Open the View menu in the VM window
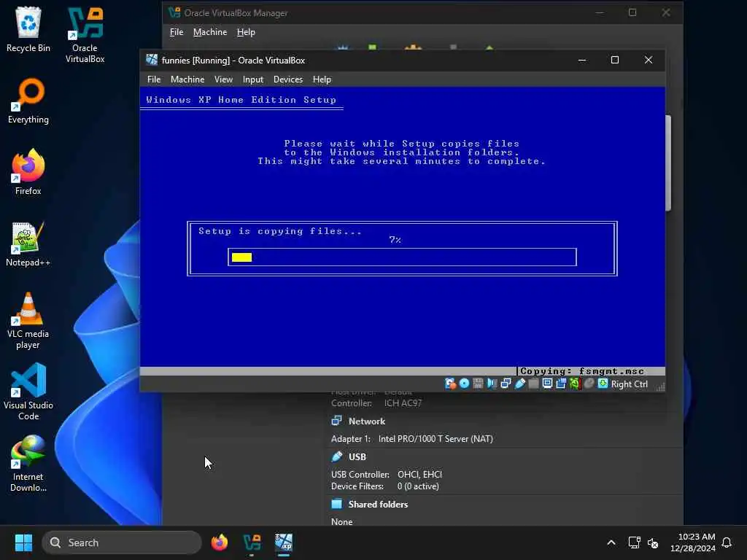747x560 pixels. [x=223, y=79]
